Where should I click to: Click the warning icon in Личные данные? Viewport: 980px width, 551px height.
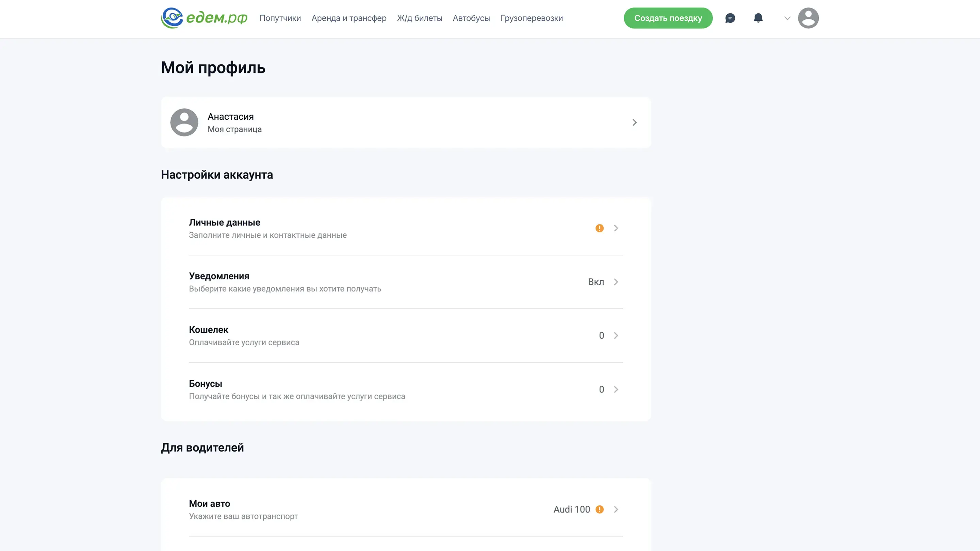tap(599, 228)
